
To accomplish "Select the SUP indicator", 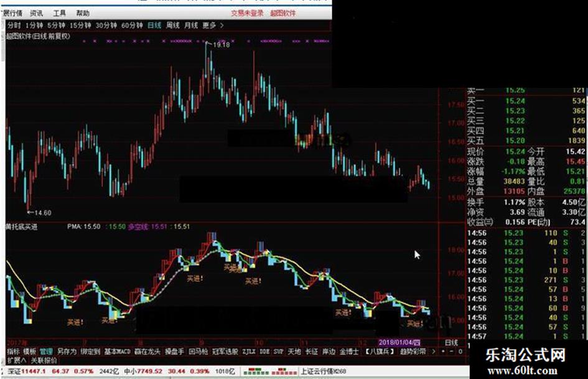I will click(x=278, y=352).
